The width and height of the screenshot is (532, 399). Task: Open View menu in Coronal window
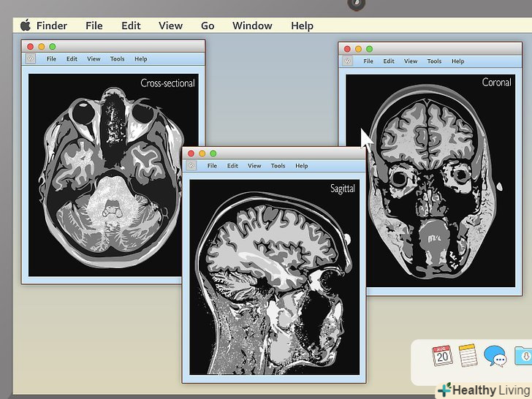(410, 61)
